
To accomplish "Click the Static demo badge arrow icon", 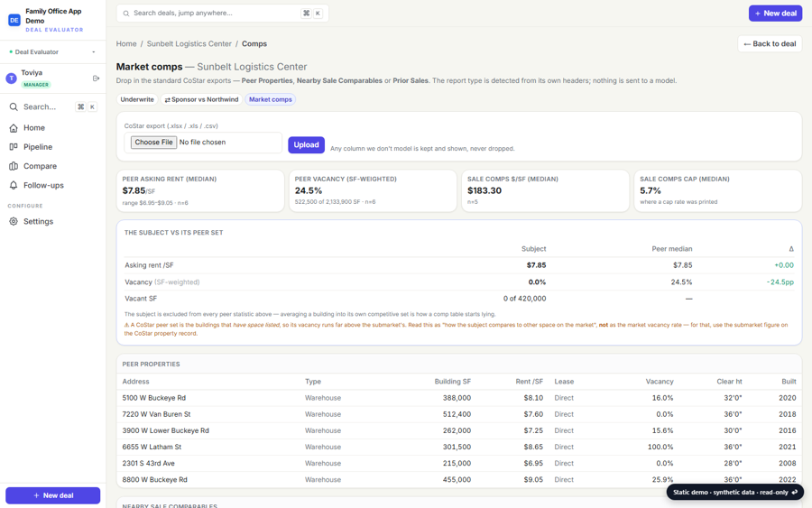I will pos(794,493).
